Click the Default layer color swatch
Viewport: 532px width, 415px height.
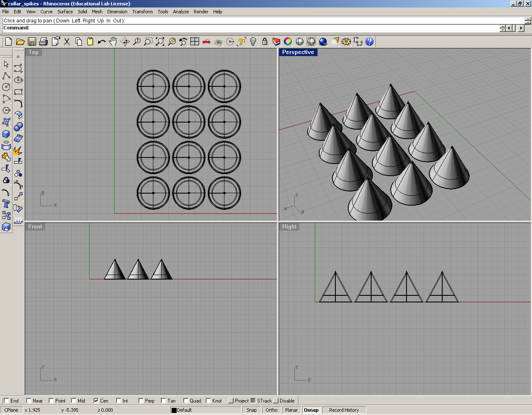[x=174, y=410]
